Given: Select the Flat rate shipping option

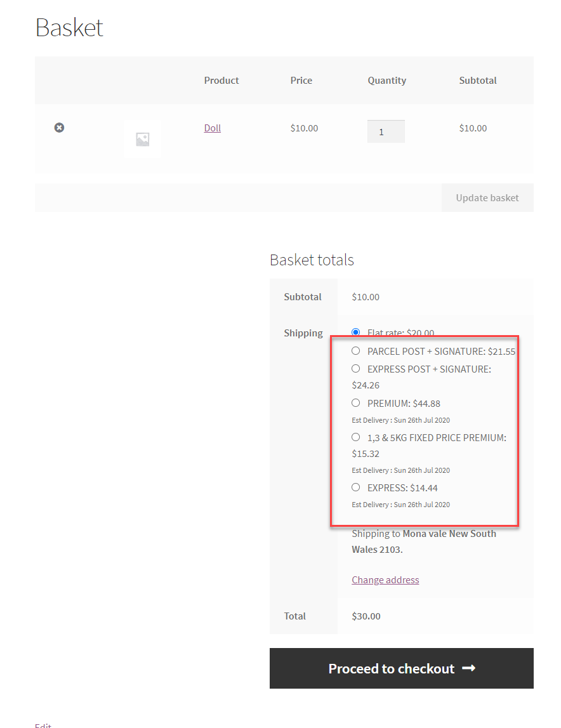Looking at the screenshot, I should (355, 332).
